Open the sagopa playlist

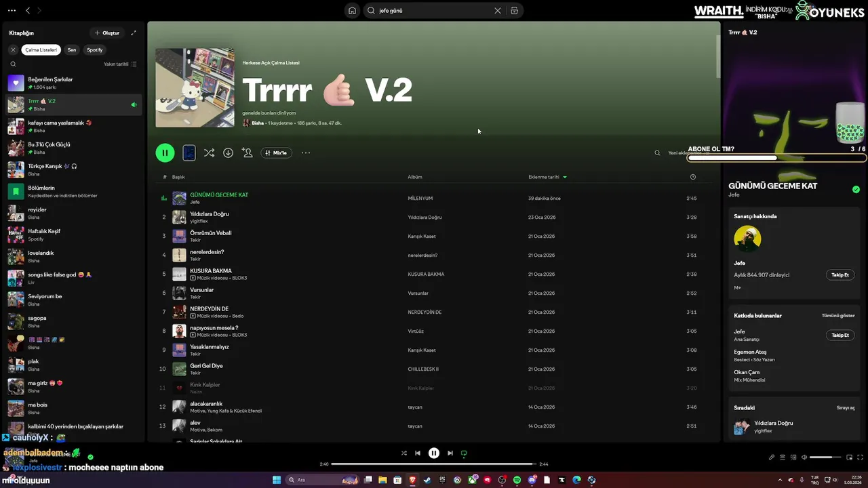[74, 321]
